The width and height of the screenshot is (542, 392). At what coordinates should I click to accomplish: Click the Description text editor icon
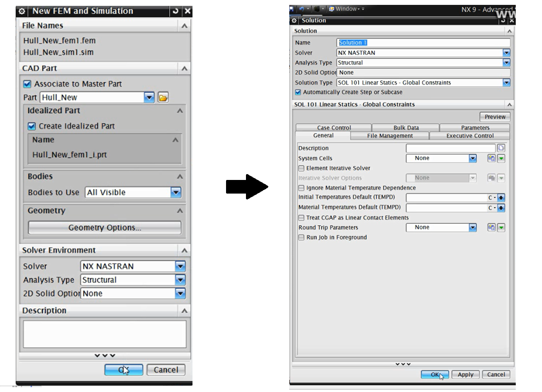tap(501, 148)
